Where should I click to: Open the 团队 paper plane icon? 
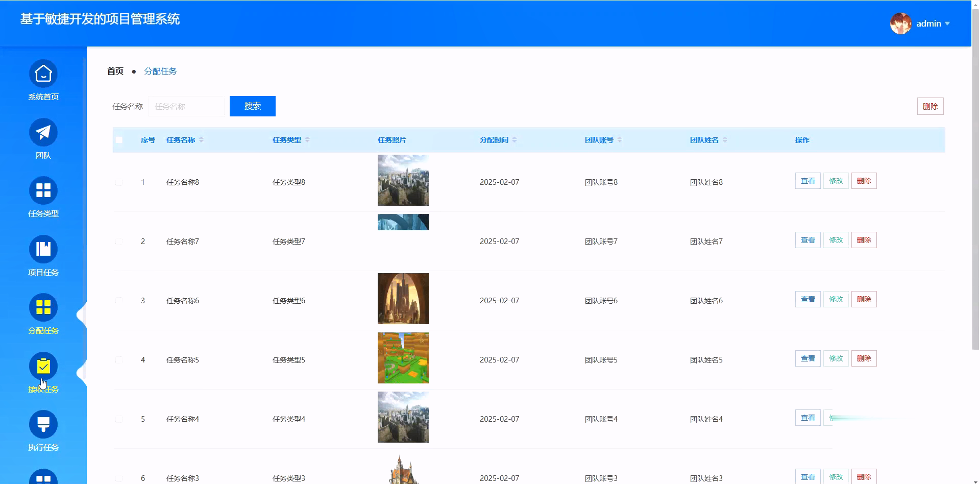click(x=43, y=133)
